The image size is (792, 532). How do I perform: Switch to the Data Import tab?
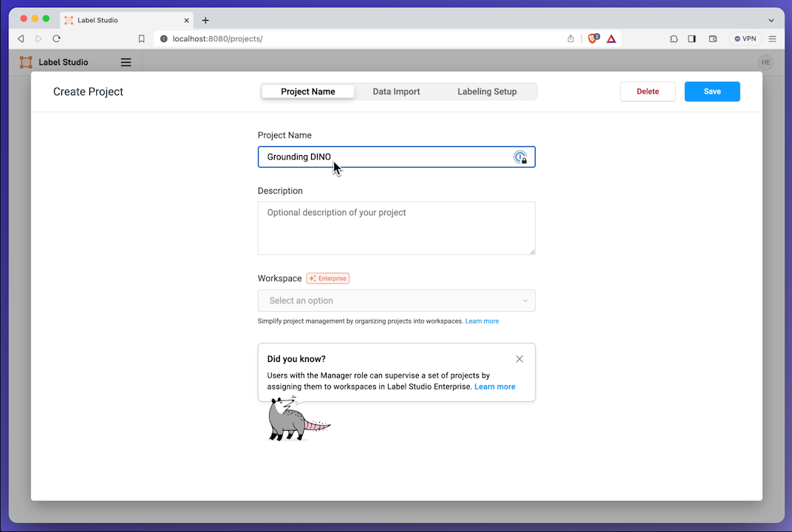[397, 92]
